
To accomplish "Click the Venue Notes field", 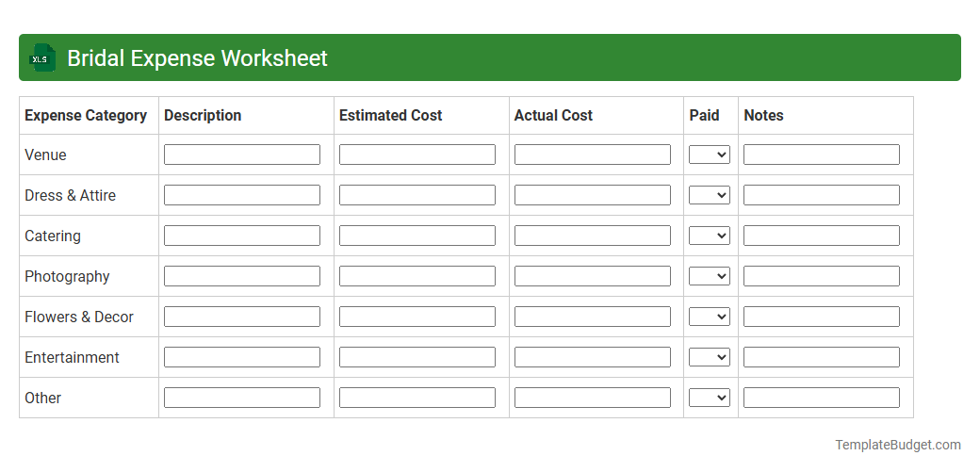I will point(822,155).
